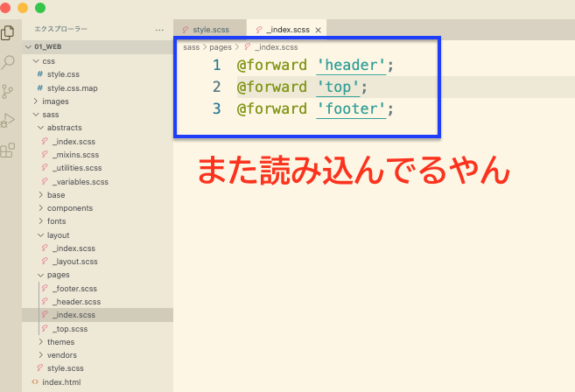Open index.html from the file tree
The width and height of the screenshot is (575, 392).
(x=60, y=382)
